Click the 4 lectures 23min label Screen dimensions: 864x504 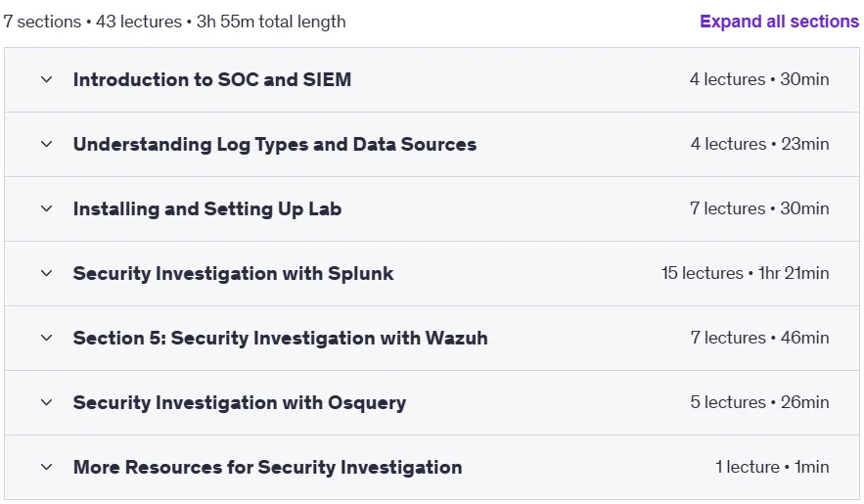pyautogui.click(x=760, y=144)
